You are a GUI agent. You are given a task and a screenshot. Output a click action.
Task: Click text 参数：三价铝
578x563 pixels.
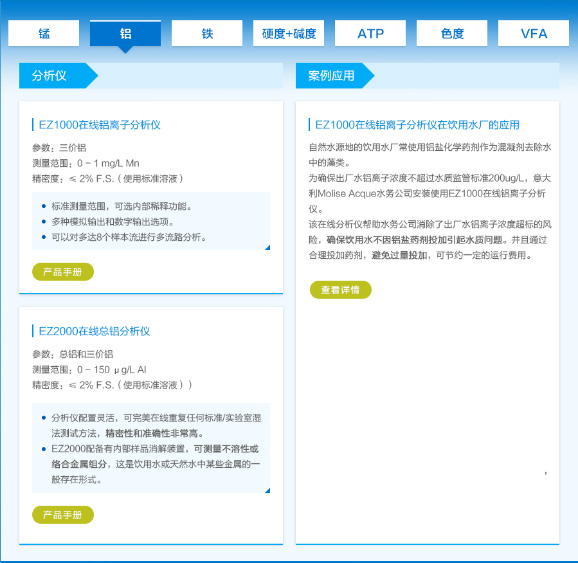click(59, 147)
